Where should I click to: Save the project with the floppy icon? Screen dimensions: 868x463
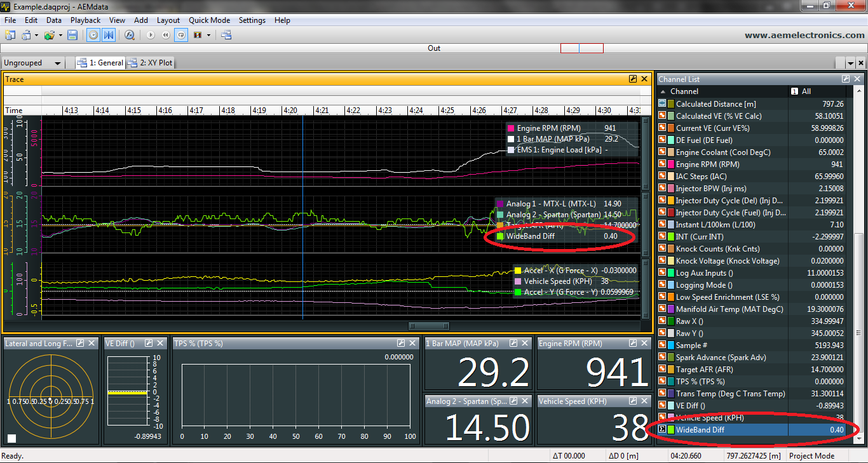click(x=72, y=35)
